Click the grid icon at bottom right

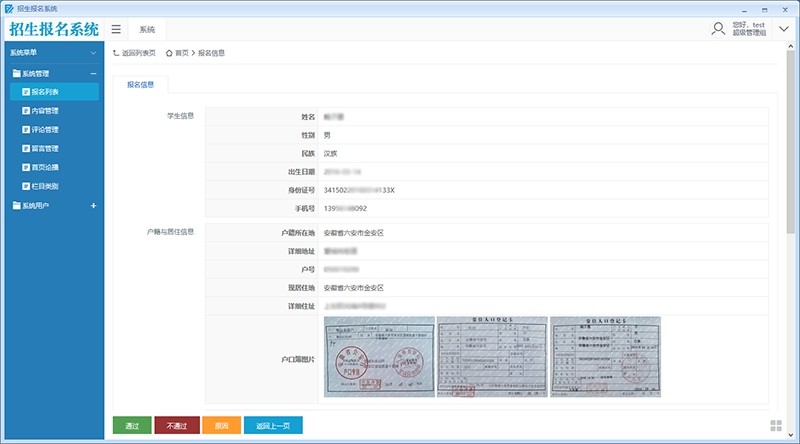coord(776,426)
